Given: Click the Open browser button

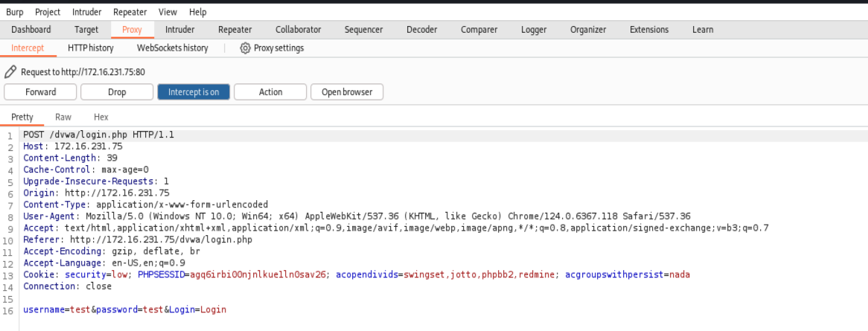Looking at the screenshot, I should pos(347,92).
